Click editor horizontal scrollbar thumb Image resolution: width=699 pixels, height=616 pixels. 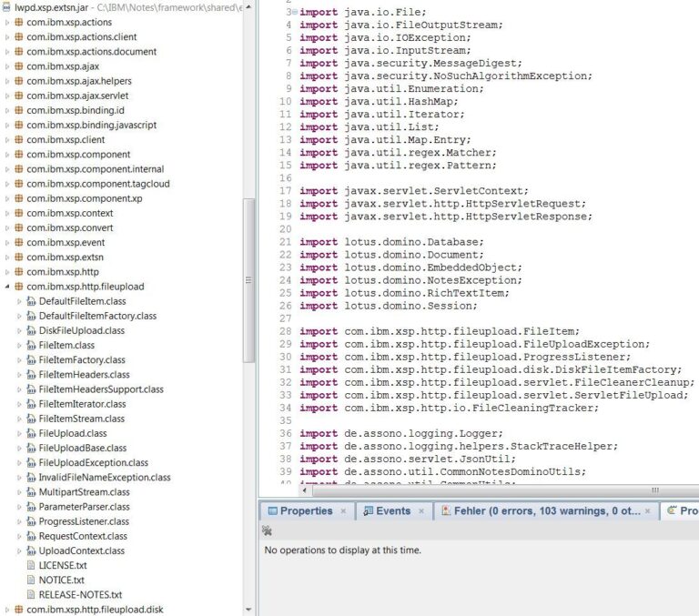coord(506,490)
